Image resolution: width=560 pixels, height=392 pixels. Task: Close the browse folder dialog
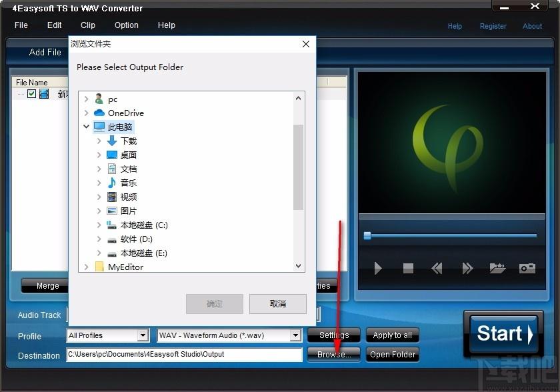point(306,44)
